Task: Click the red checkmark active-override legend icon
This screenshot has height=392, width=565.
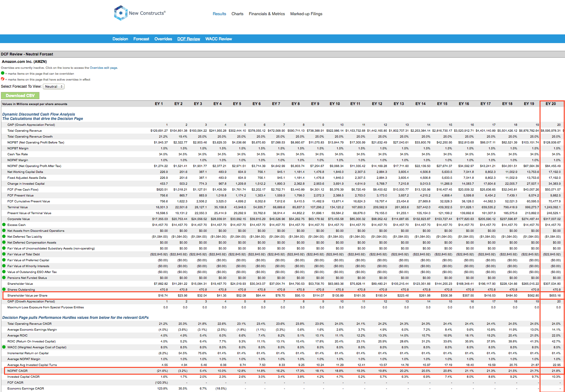Action: 3,79
